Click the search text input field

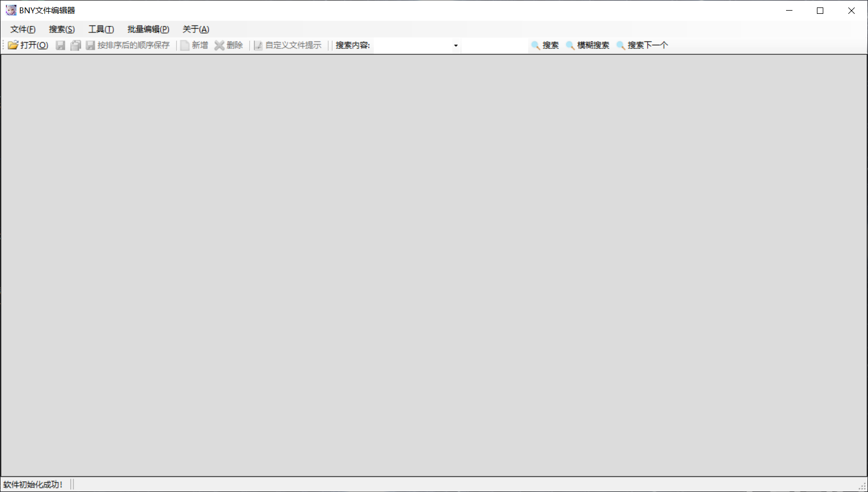point(494,45)
